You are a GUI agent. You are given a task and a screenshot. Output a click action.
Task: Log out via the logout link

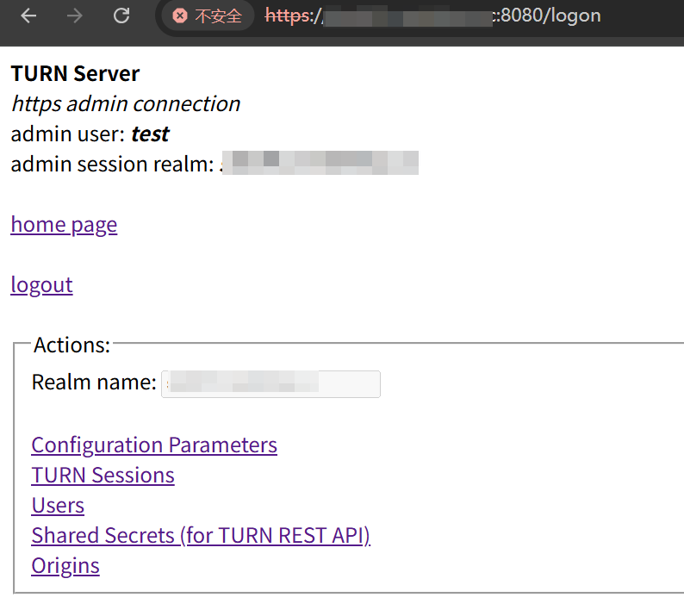41,285
